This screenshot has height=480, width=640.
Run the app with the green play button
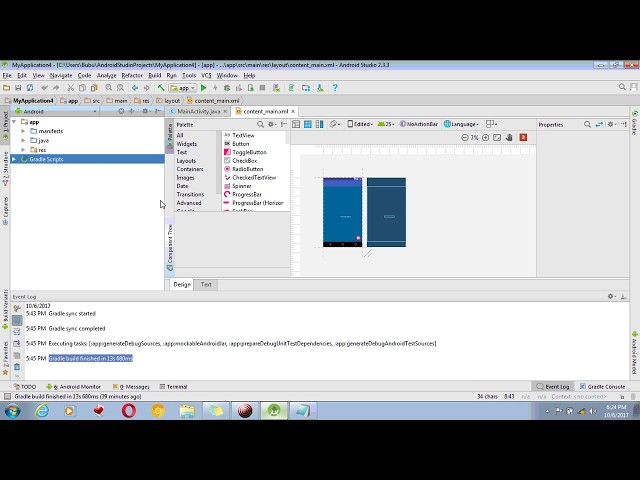tap(204, 88)
